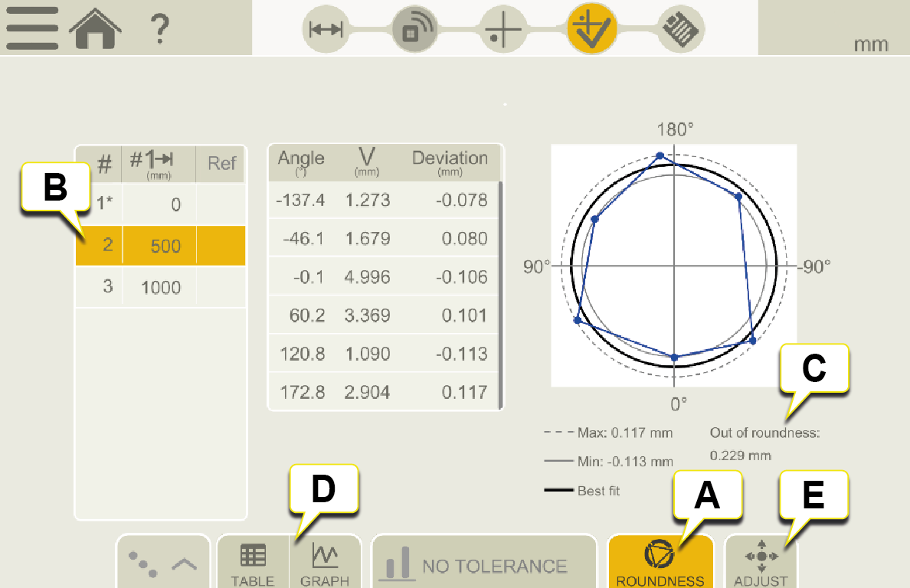Image resolution: width=910 pixels, height=588 pixels.
Task: Select section row 3 at 1000 mm
Action: pos(160,287)
